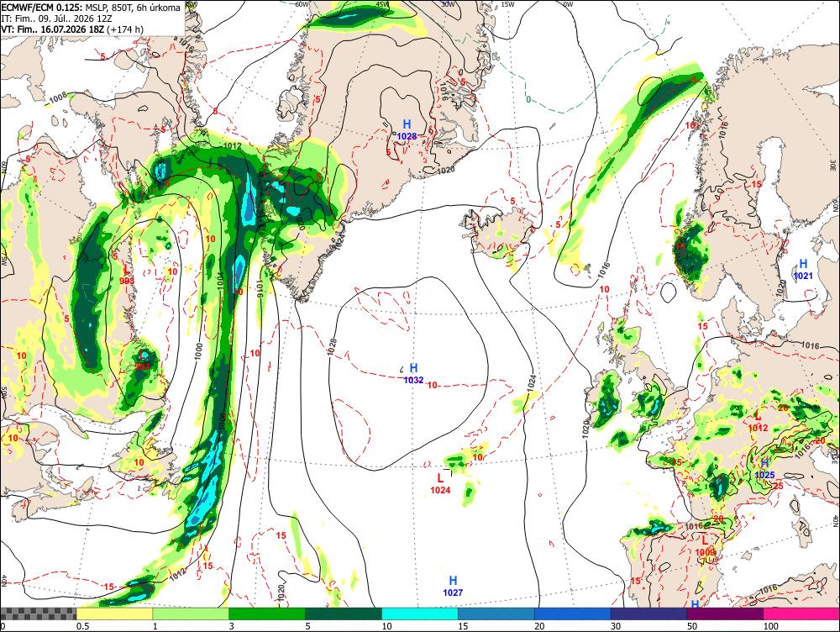Click the 0W longitude label
Image resolution: width=840 pixels, height=632 pixels.
point(568,3)
